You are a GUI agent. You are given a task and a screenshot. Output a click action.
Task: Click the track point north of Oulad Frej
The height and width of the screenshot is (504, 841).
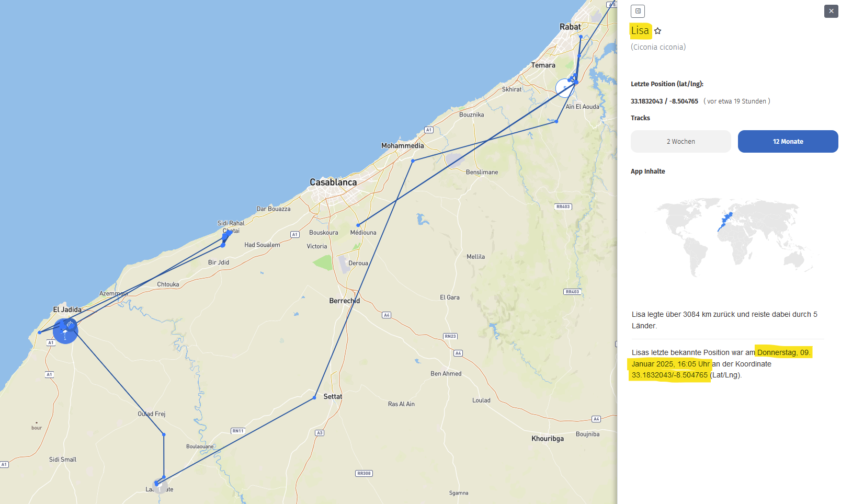click(164, 434)
